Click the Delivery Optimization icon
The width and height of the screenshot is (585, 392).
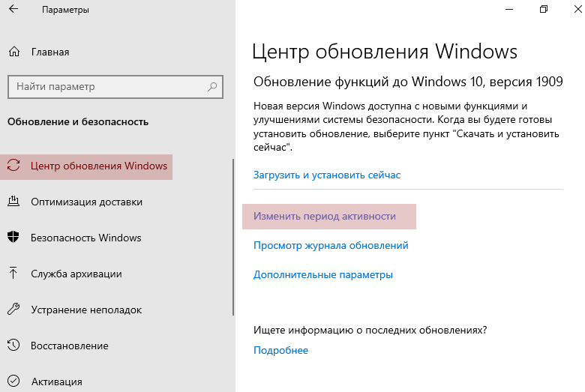click(13, 202)
